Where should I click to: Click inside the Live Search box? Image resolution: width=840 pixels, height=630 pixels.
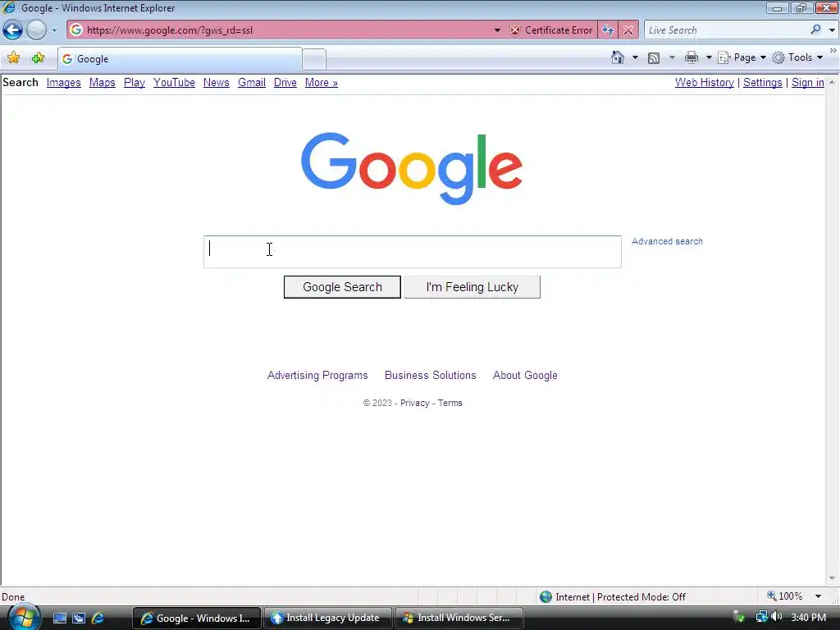coord(726,30)
